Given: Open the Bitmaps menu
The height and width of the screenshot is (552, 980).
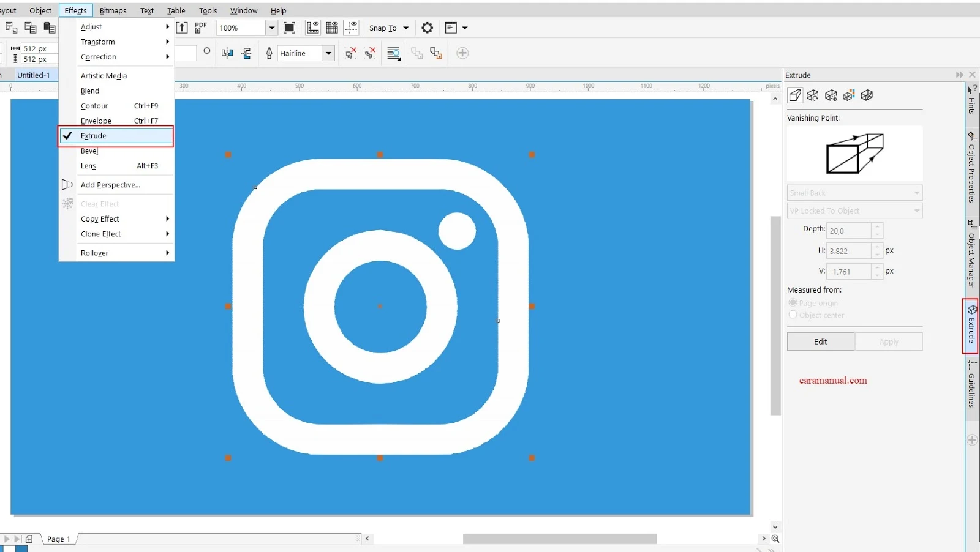Looking at the screenshot, I should [113, 10].
